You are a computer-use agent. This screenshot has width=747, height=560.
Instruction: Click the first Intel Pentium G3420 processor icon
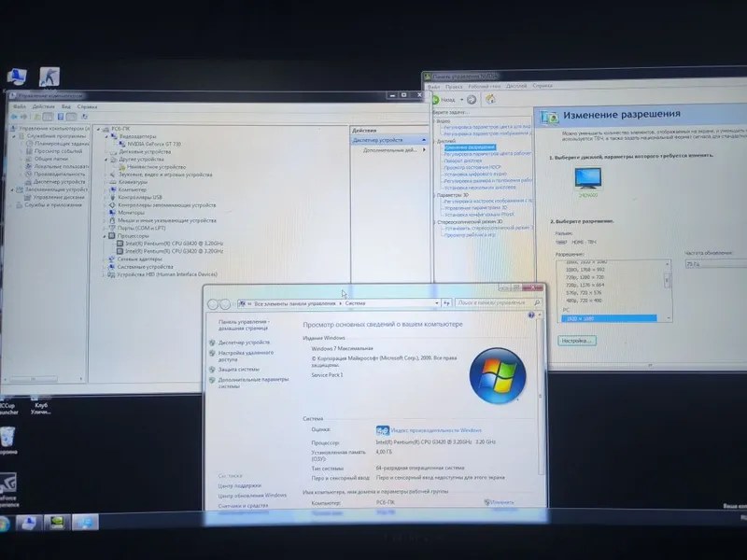click(120, 244)
